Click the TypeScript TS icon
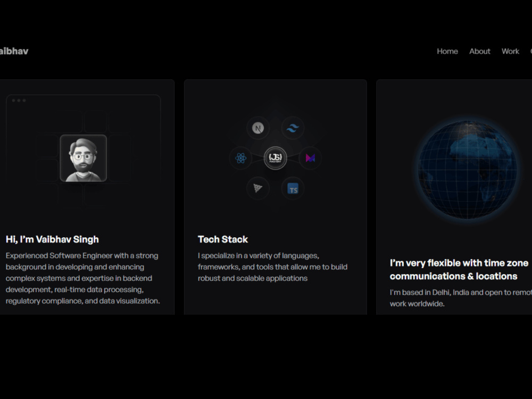This screenshot has width=532, height=399. [293, 188]
